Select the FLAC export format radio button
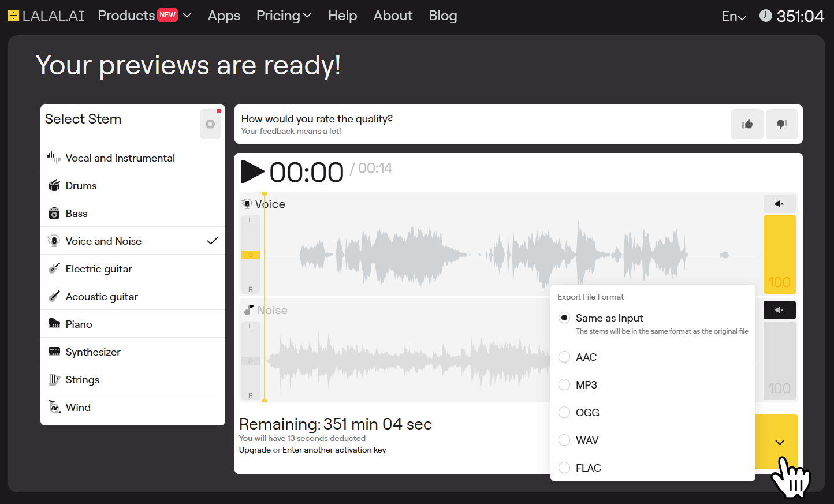834x504 pixels. (564, 468)
